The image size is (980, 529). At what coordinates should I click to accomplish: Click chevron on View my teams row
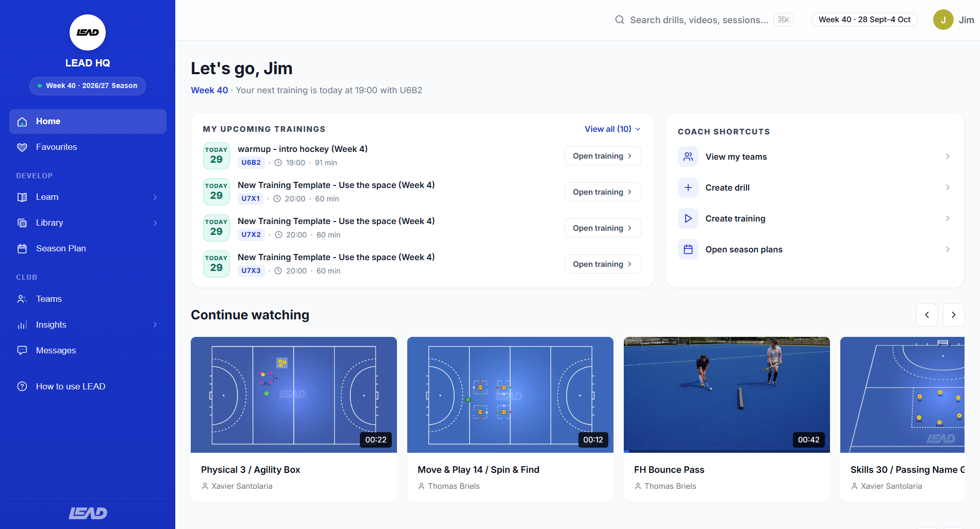(948, 157)
